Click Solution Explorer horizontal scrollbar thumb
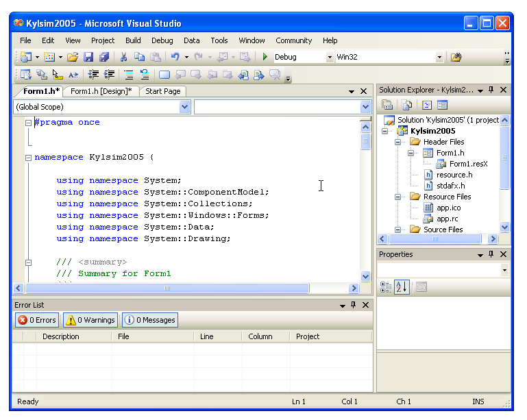 tap(434, 239)
